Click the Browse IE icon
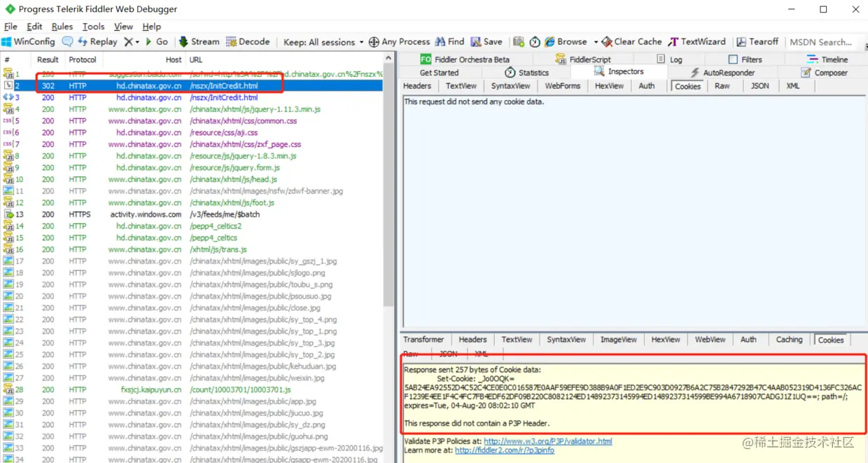 pos(550,42)
